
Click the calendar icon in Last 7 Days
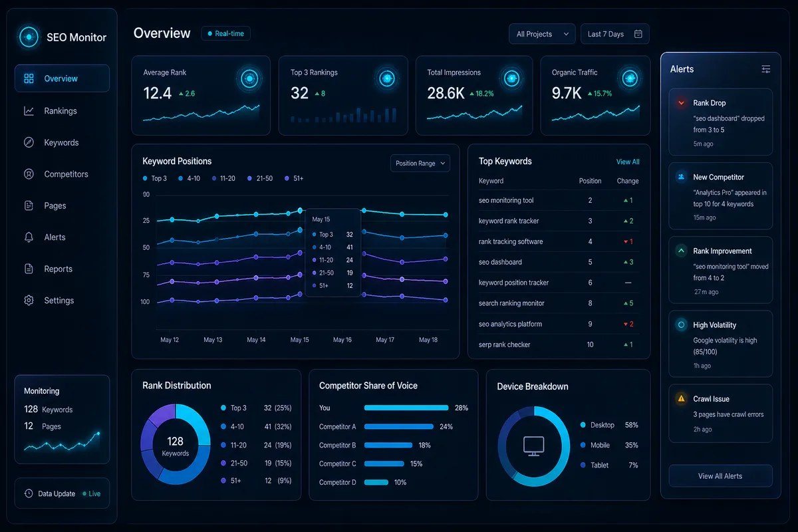[x=638, y=34]
